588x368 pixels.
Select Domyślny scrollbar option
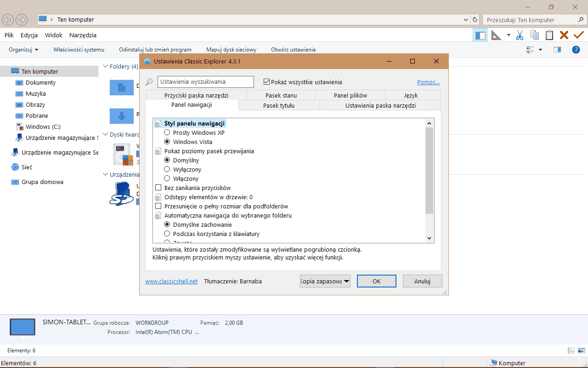(167, 160)
